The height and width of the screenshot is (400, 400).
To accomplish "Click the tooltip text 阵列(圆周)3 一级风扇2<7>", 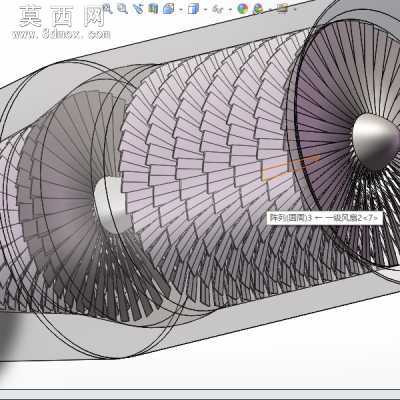I will (324, 218).
